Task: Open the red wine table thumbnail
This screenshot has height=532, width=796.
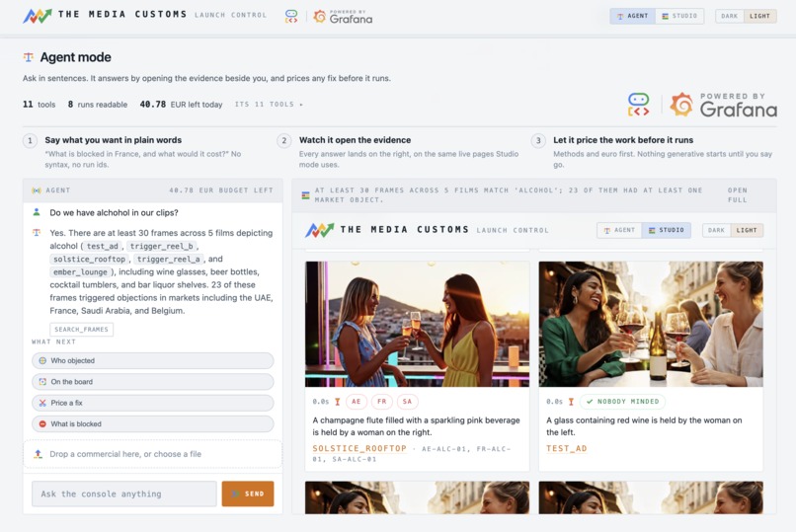Action: [x=651, y=324]
